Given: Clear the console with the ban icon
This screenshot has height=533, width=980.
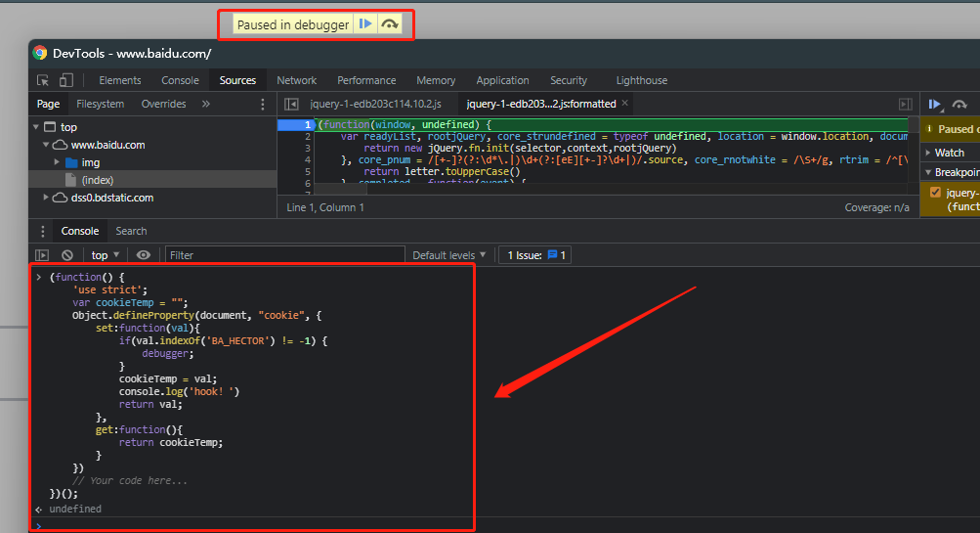Looking at the screenshot, I should 66,255.
